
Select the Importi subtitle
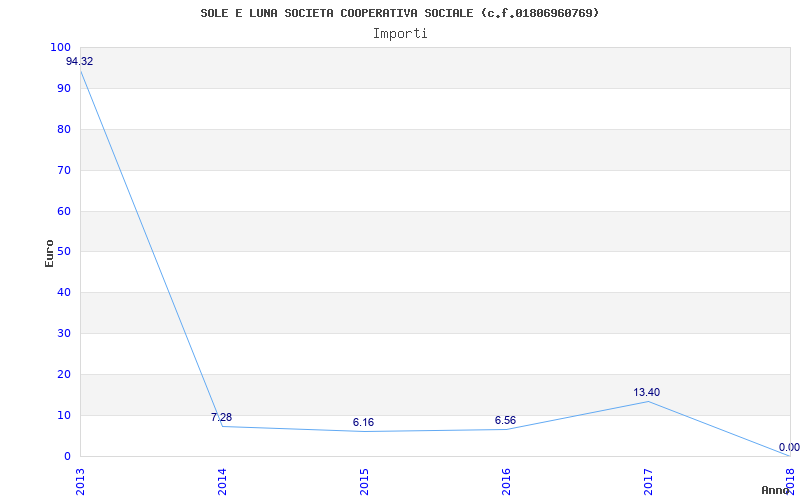399,34
